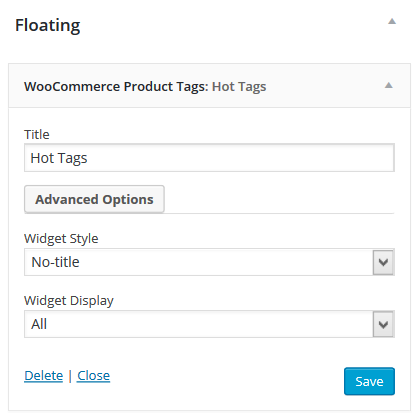Click the Floating heading text
The width and height of the screenshot is (417, 420).
[48, 25]
